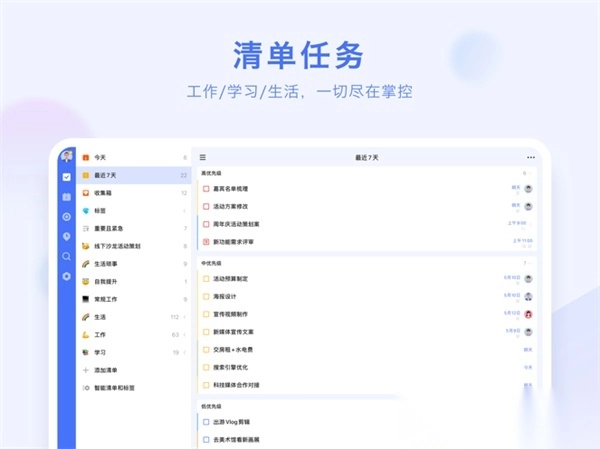Click the search magnifier icon in sidebar

pyautogui.click(x=67, y=256)
